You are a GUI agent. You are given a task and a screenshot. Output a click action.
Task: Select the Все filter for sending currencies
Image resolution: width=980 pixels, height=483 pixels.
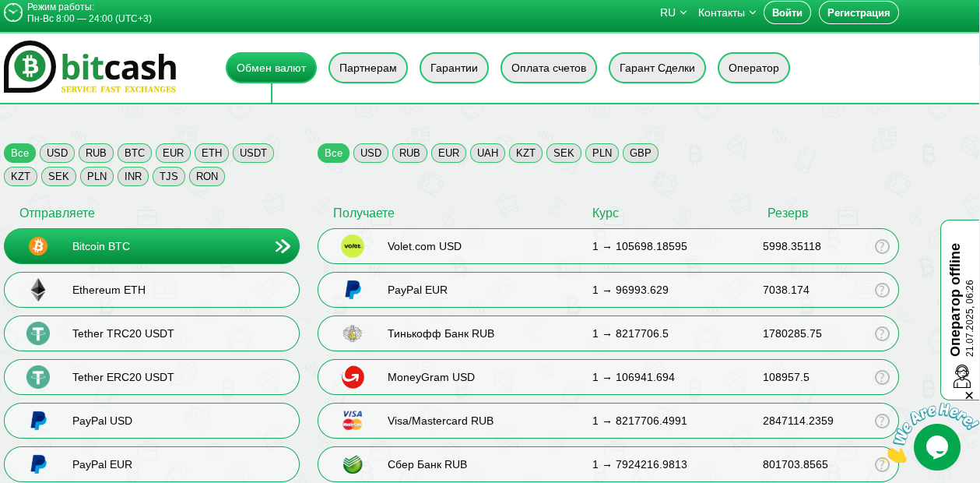pos(19,153)
